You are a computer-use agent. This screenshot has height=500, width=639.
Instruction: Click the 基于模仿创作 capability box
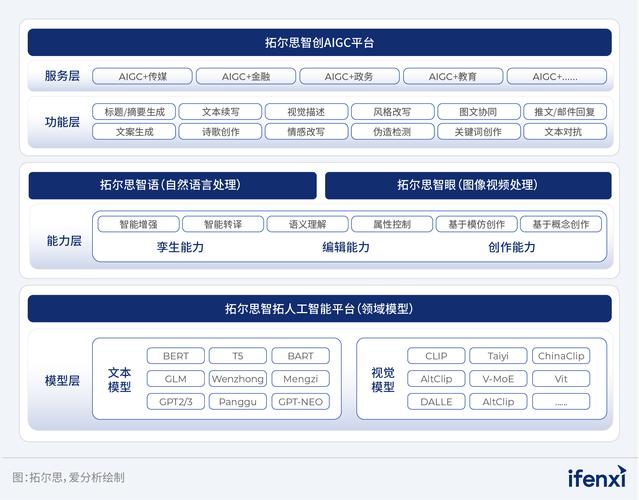476,224
